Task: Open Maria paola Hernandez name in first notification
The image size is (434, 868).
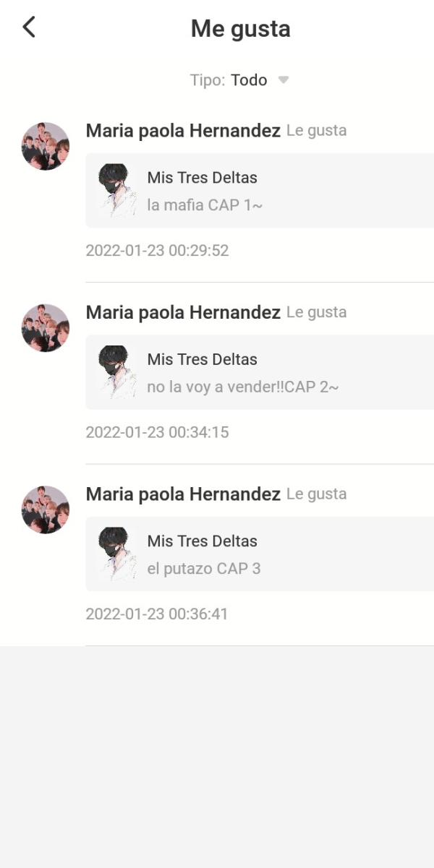Action: click(183, 131)
